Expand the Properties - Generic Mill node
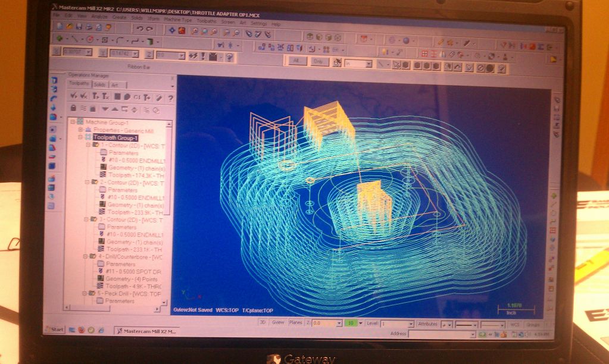 80,129
